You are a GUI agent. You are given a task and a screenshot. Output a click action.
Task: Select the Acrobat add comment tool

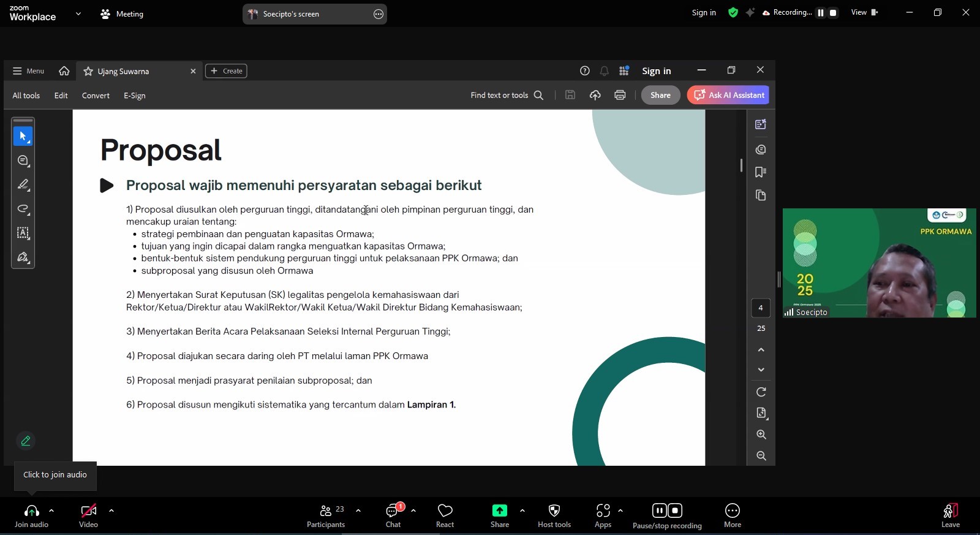point(23,161)
